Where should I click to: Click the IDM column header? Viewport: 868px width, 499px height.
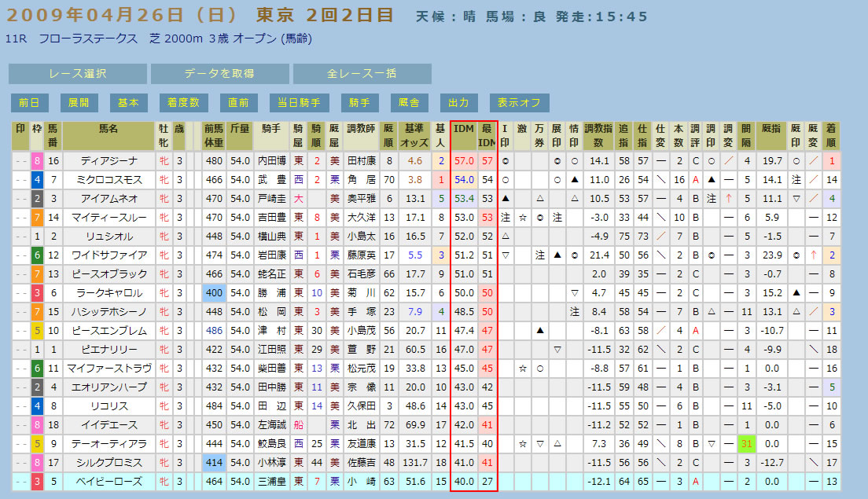click(464, 135)
